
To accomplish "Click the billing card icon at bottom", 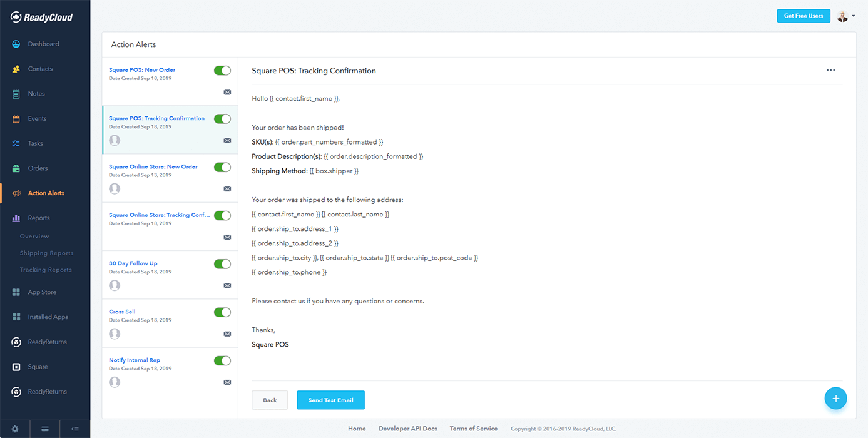I will tap(45, 429).
